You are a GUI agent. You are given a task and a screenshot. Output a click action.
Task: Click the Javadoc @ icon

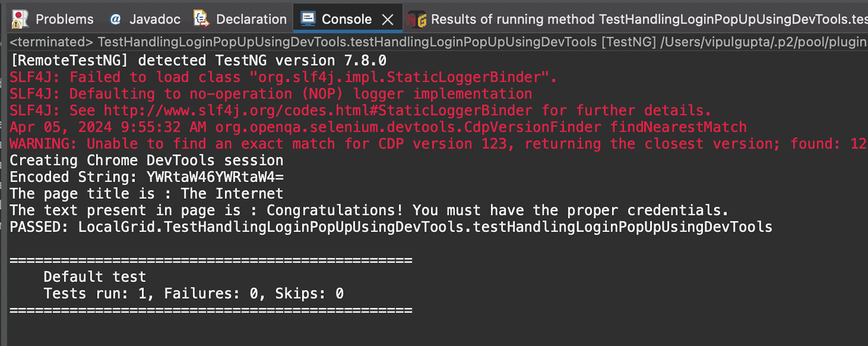pyautogui.click(x=116, y=18)
